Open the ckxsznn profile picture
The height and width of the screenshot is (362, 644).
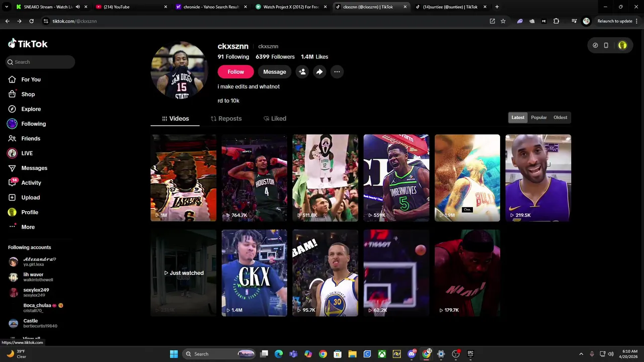coord(180,70)
